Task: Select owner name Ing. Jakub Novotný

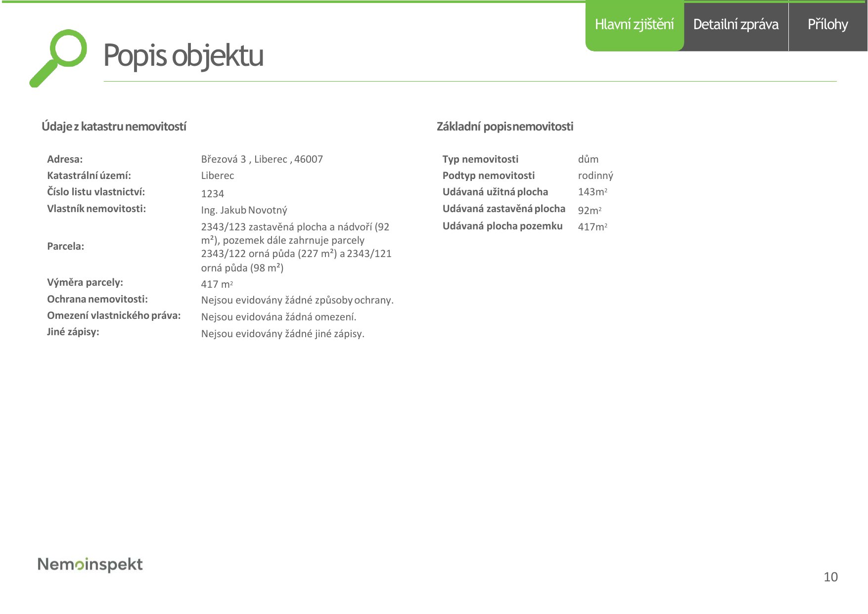Action: coord(244,210)
